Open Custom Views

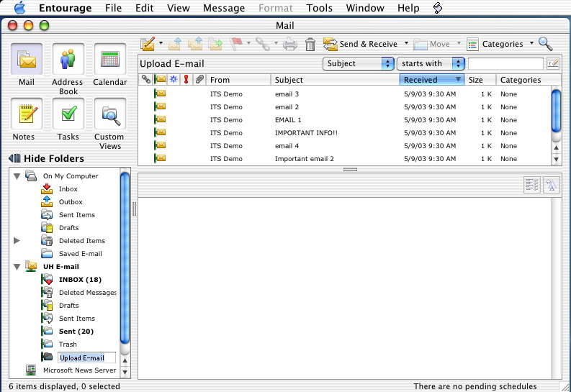(110, 114)
